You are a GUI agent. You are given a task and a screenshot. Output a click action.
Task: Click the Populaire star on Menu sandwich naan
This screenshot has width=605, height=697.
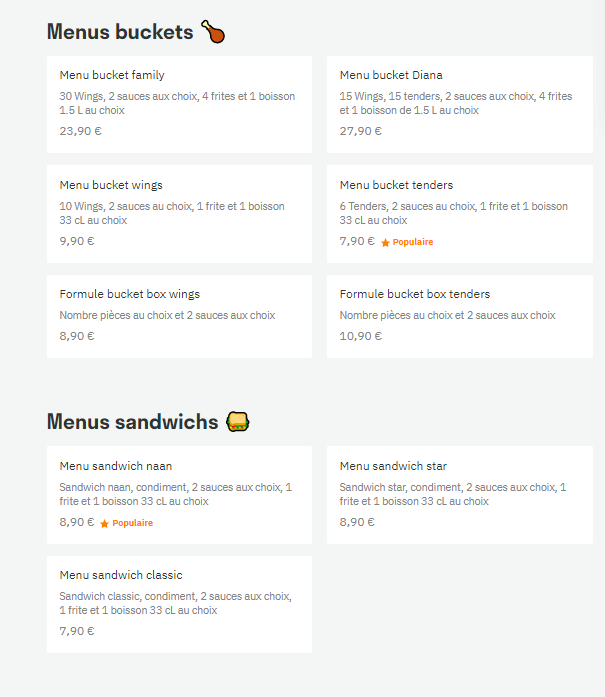104,524
